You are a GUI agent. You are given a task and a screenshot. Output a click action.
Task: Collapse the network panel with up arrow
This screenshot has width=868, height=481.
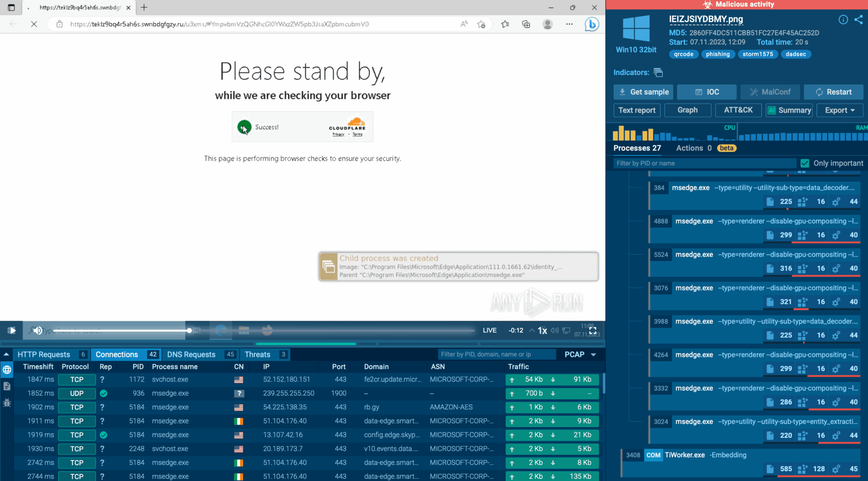tap(6, 354)
